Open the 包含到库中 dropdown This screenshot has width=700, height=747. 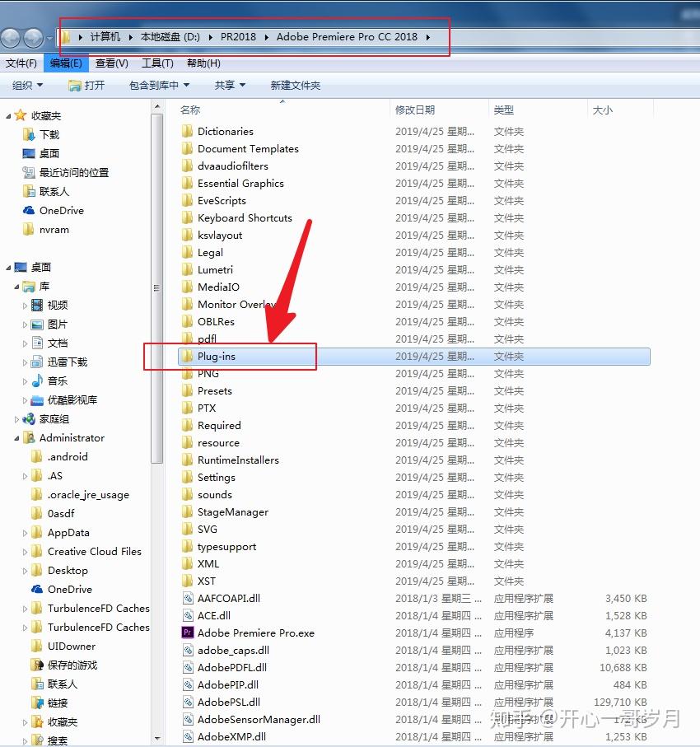coord(159,86)
